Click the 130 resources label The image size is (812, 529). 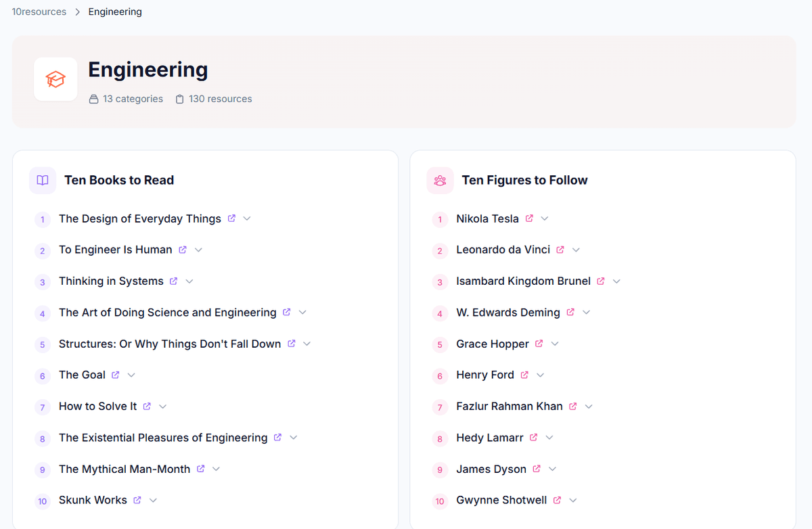point(220,98)
